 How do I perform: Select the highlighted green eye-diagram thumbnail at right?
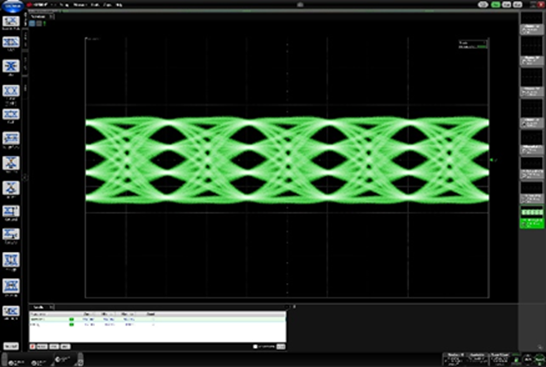532,218
